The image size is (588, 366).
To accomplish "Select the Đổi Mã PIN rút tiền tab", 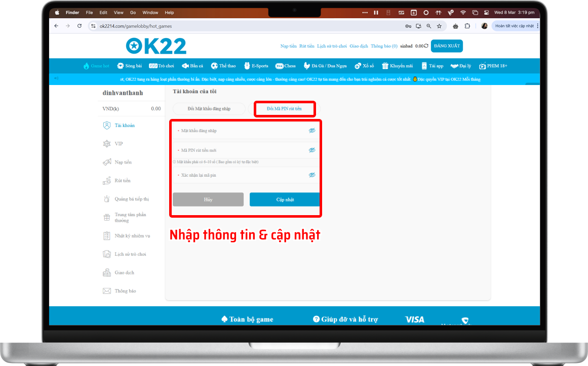I will [x=284, y=109].
